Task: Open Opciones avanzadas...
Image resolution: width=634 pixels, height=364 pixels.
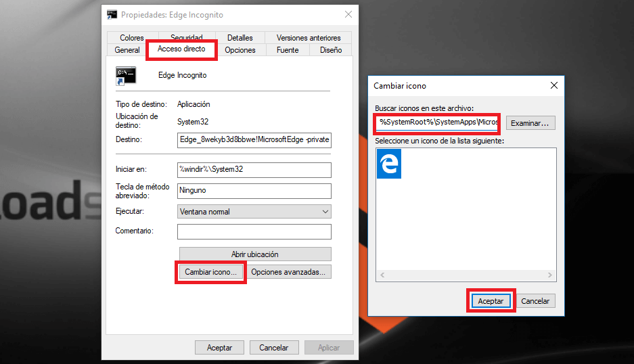Action: pos(288,272)
